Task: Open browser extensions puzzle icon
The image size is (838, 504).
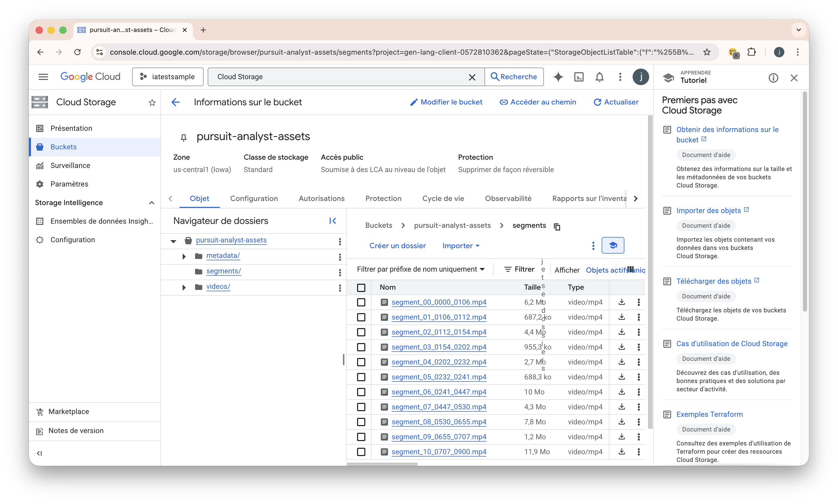Action: coord(752,52)
